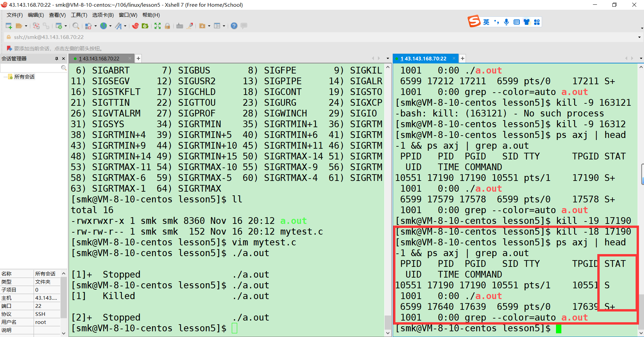The width and height of the screenshot is (644, 337).
Task: Open the 工具(T) menu
Action: pos(79,15)
